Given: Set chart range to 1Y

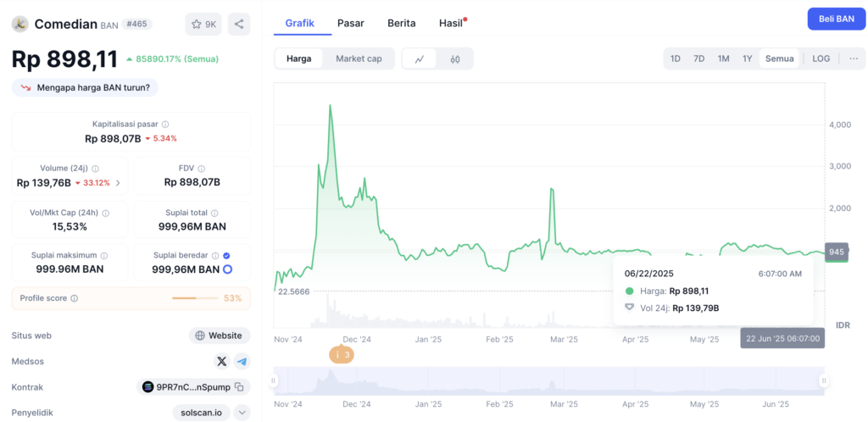Looking at the screenshot, I should (748, 58).
